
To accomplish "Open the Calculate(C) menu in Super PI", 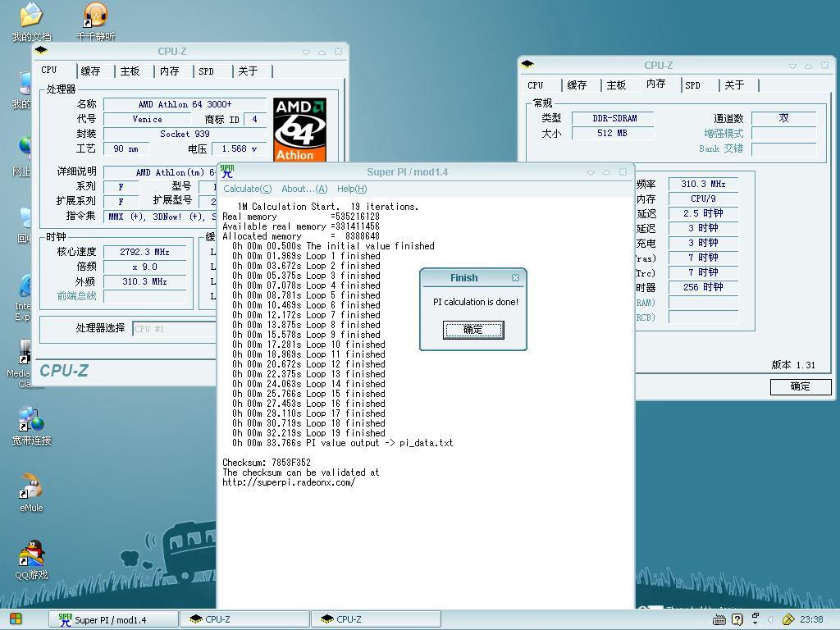I will [248, 189].
